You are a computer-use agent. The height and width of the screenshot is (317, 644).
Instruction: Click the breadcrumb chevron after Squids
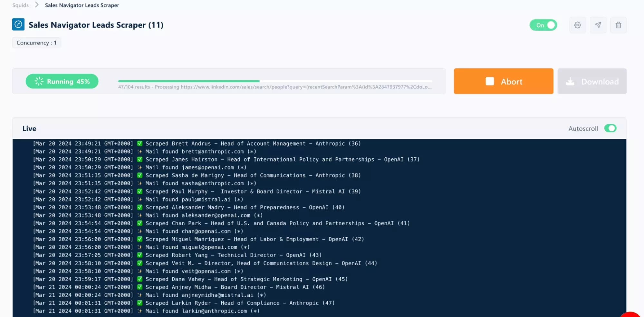(37, 5)
